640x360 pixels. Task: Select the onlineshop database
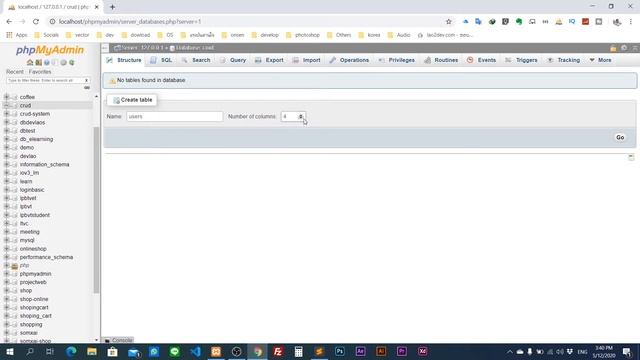click(33, 249)
